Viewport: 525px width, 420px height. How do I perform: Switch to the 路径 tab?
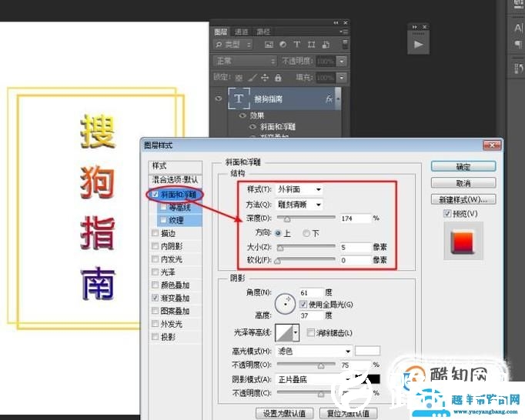click(x=263, y=32)
